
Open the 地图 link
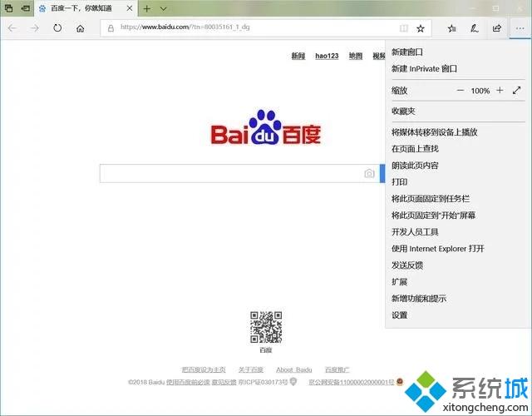[356, 56]
